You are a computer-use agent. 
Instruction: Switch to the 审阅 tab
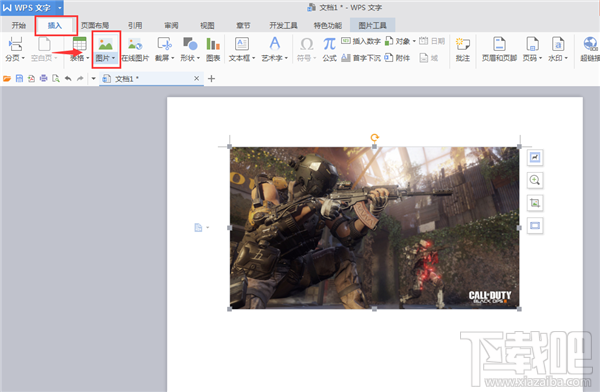tap(171, 25)
